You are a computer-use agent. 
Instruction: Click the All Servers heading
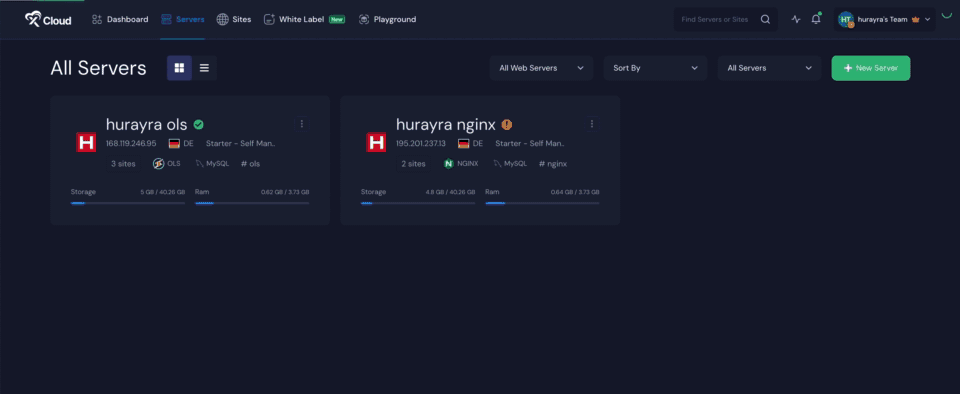tap(99, 68)
